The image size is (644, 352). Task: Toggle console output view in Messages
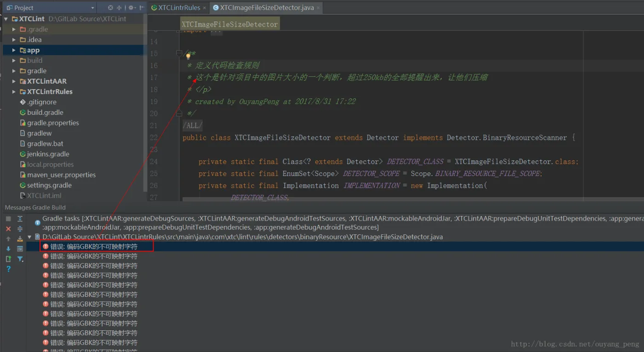coord(20,249)
